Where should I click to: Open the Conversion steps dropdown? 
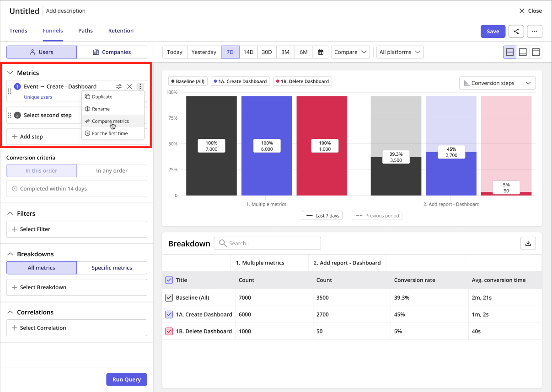pyautogui.click(x=497, y=83)
